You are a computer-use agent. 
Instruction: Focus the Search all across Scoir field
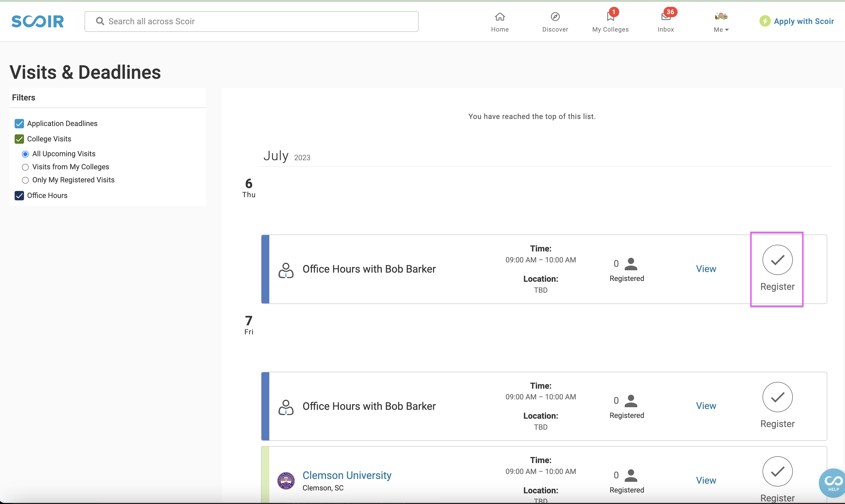coord(251,21)
